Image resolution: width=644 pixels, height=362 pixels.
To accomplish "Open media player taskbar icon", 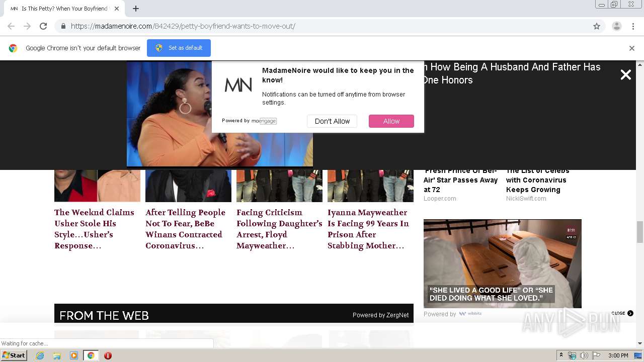I will click(x=74, y=355).
